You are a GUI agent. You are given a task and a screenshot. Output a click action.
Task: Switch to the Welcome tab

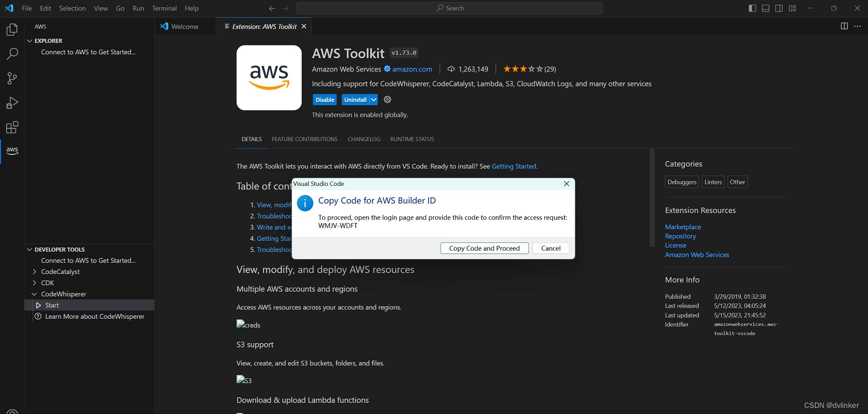185,26
